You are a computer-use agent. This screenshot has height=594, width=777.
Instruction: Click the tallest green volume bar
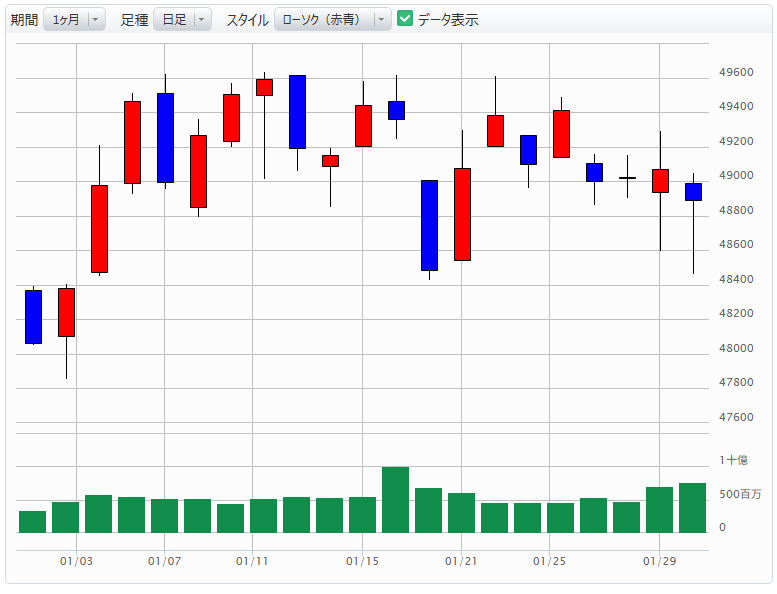(x=395, y=500)
